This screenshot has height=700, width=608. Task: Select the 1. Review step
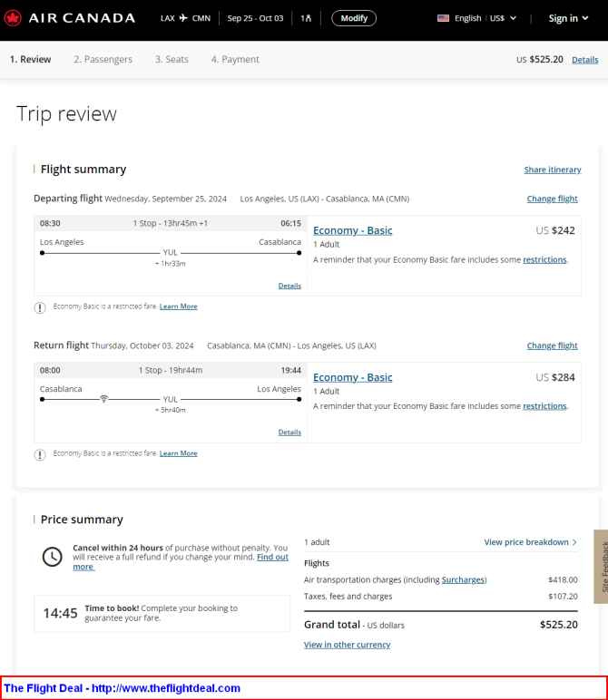(x=30, y=59)
